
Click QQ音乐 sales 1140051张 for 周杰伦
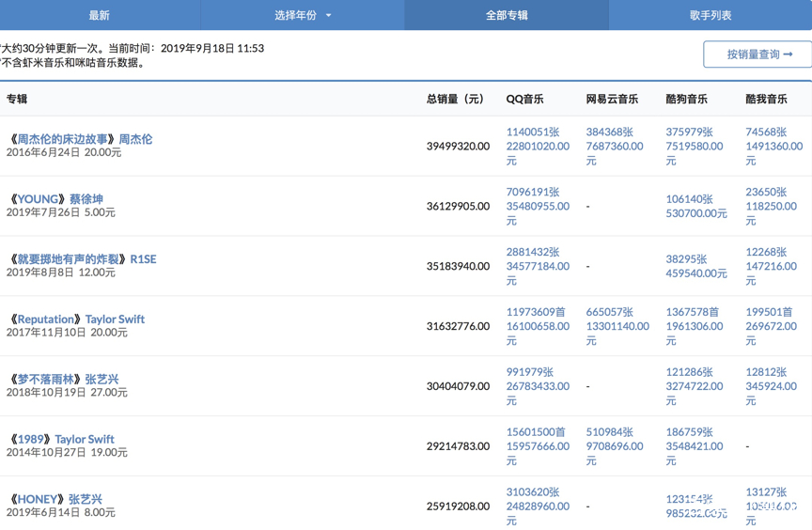pyautogui.click(x=533, y=132)
